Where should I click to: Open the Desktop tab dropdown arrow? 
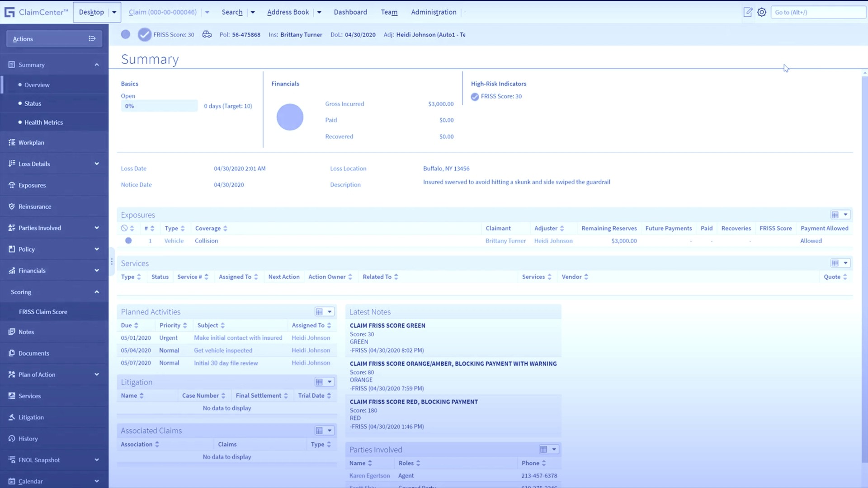(114, 12)
